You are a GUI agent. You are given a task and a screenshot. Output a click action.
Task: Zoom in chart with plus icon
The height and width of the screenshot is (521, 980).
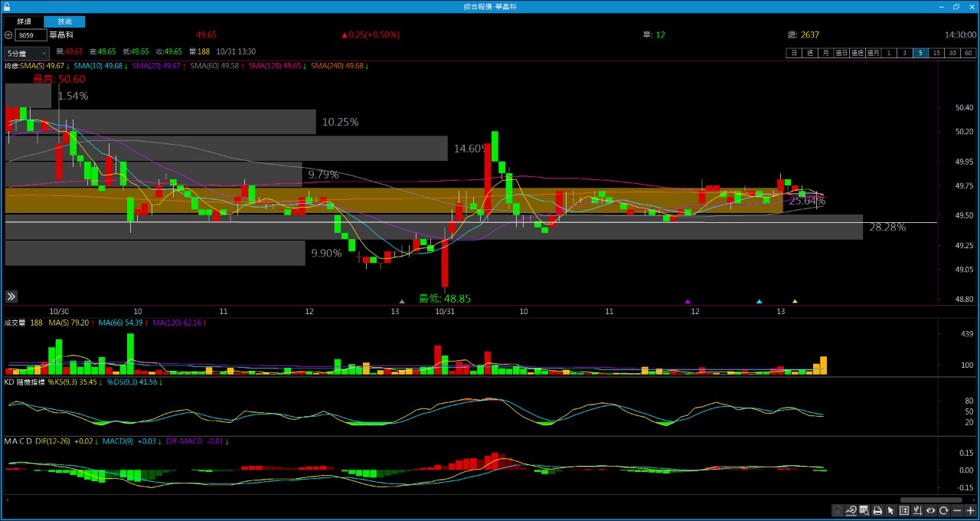click(x=970, y=511)
